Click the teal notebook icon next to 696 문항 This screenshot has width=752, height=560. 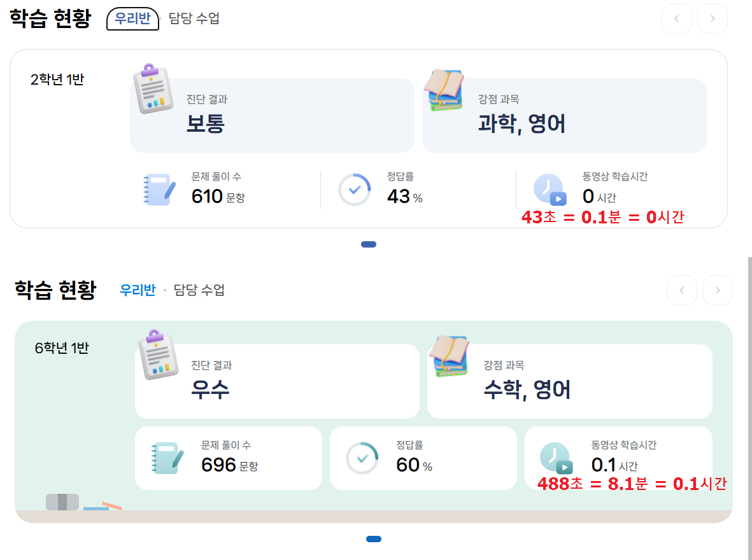tap(167, 458)
